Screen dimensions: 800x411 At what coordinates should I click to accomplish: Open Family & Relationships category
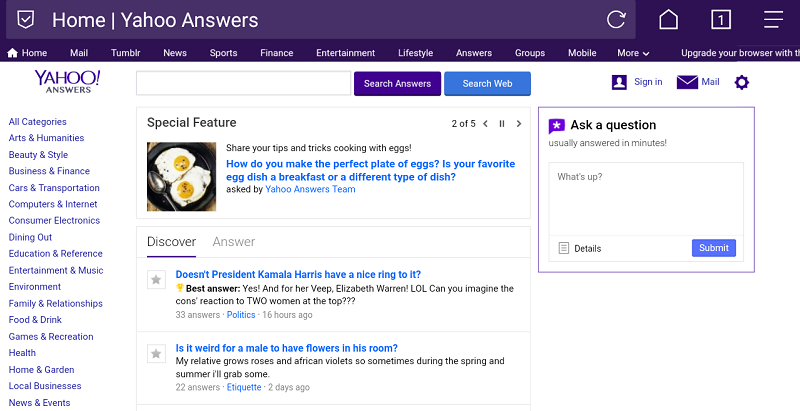(x=56, y=303)
